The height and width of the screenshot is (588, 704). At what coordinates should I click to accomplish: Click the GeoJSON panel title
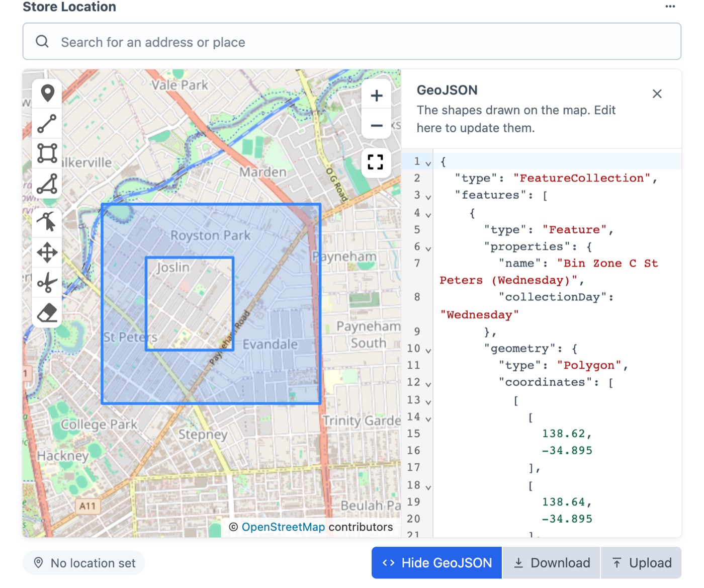tap(447, 90)
